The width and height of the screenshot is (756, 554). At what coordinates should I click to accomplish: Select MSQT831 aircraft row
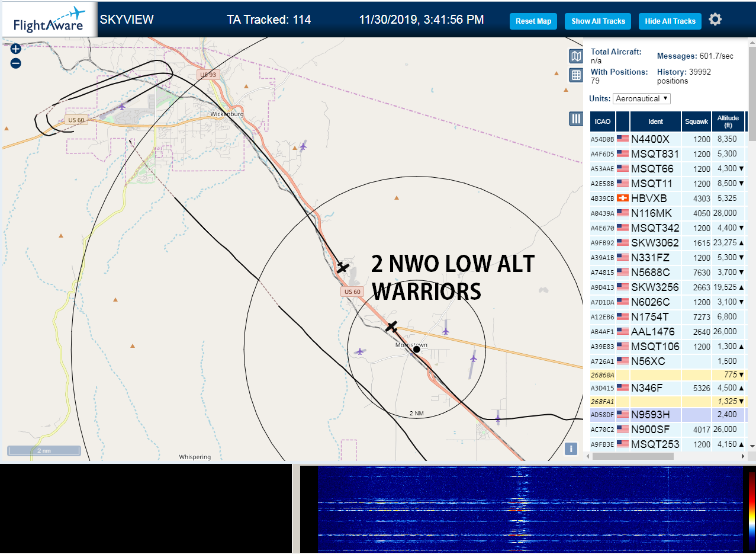point(668,153)
